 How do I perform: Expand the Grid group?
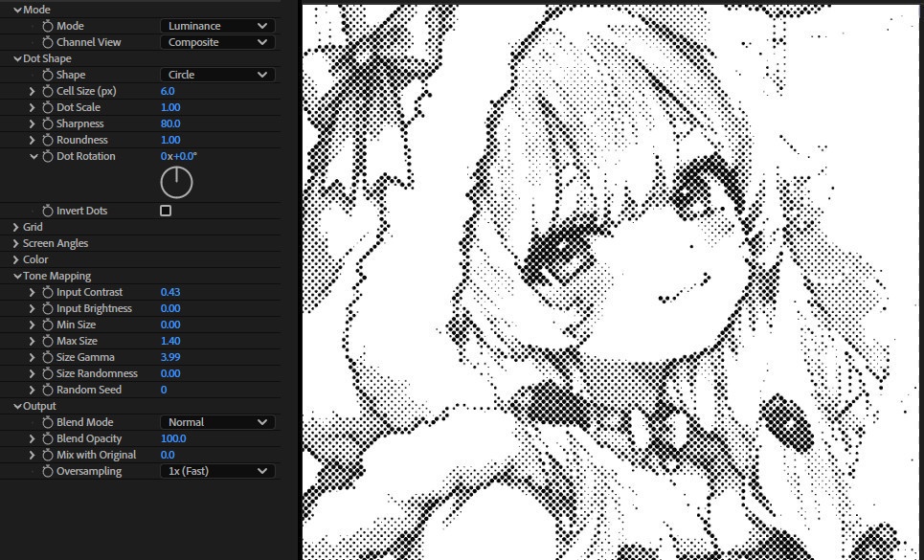click(16, 227)
